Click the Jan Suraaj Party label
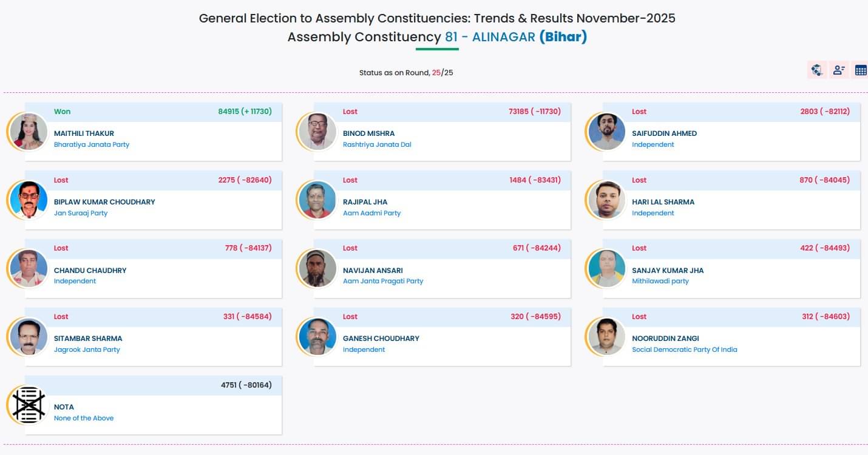 (81, 214)
